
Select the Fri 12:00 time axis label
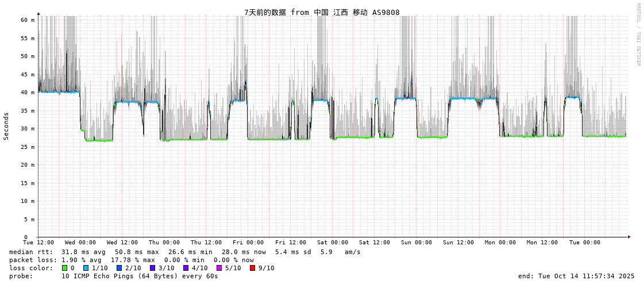click(291, 243)
